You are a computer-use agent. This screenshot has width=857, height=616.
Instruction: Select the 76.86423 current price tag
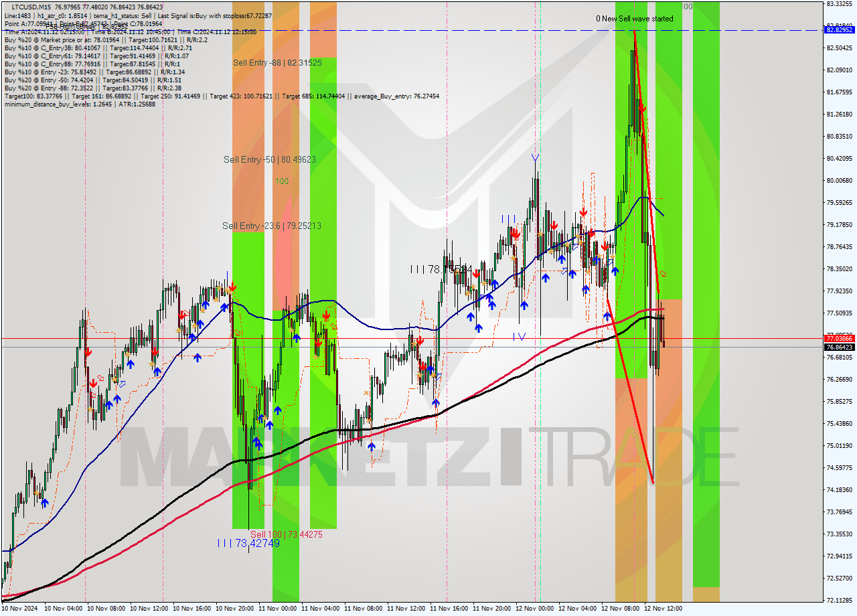click(x=839, y=347)
